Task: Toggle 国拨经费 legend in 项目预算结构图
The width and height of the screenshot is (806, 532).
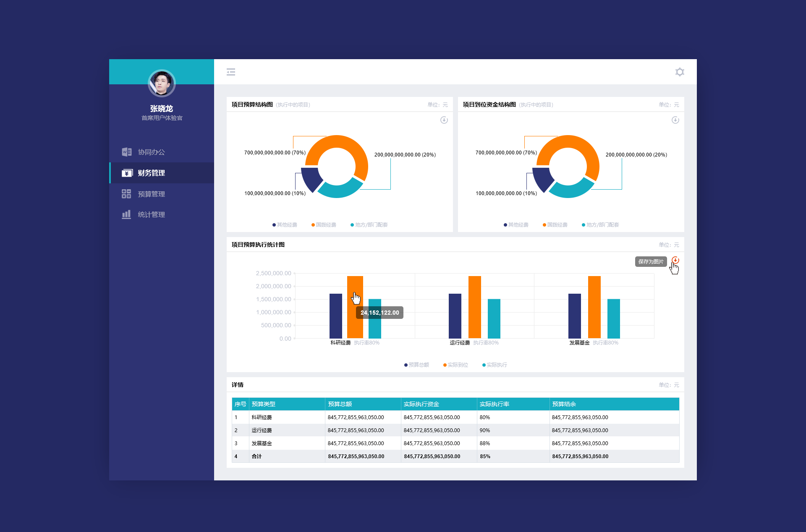Action: (x=324, y=225)
